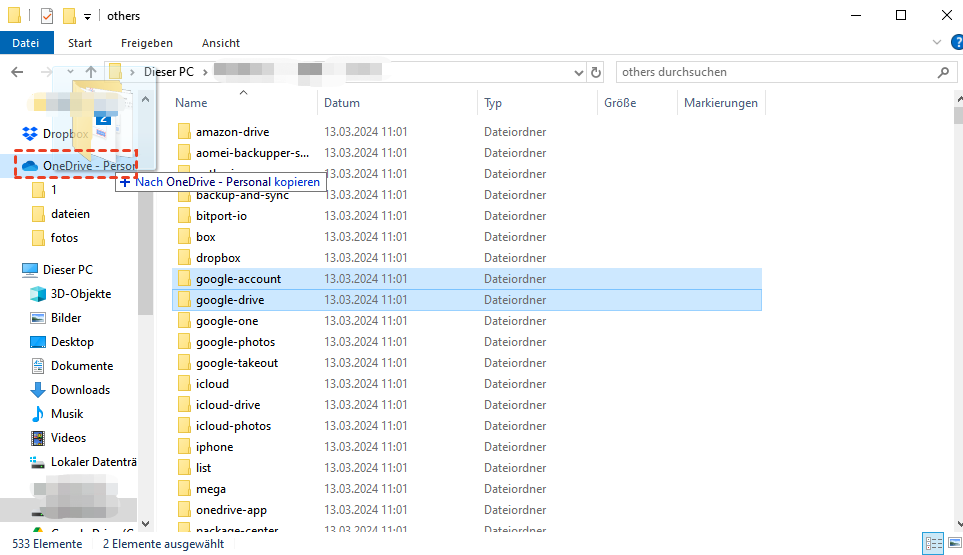Expand the ribbon with the chevron

[936, 43]
